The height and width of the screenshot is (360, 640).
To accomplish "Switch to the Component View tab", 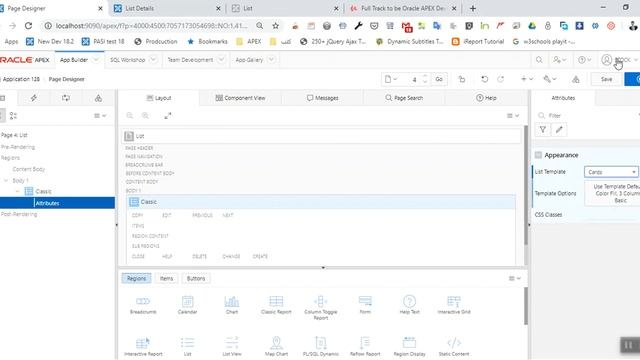I will [240, 98].
